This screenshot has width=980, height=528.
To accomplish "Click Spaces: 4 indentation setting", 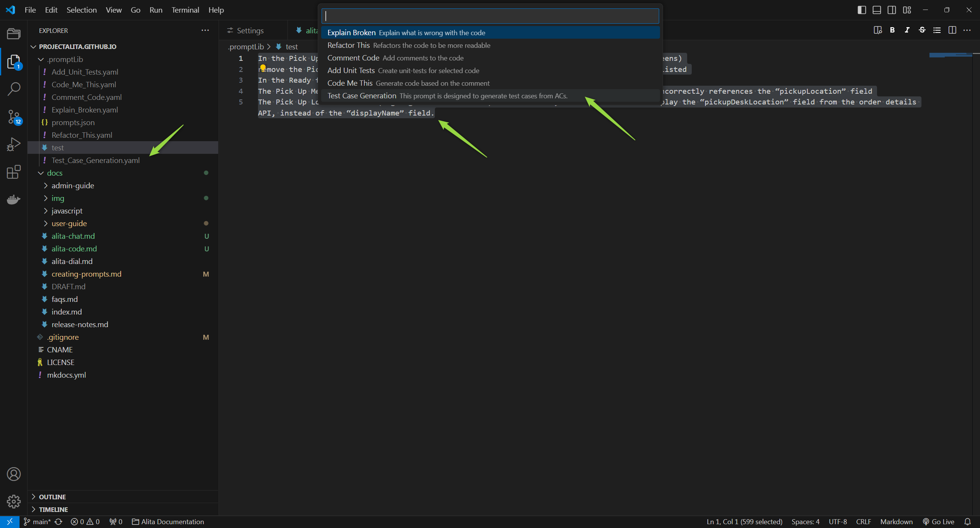I will (805, 521).
